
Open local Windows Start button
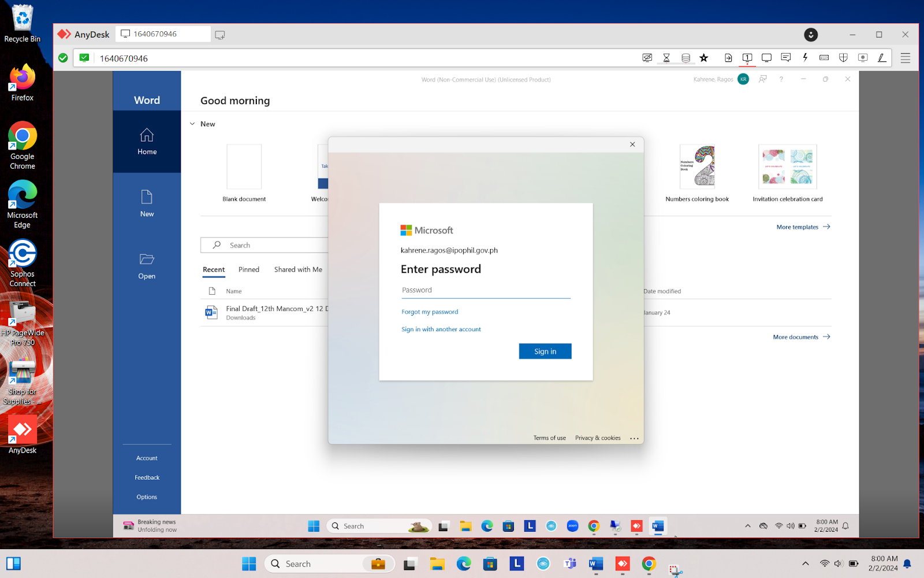(x=249, y=564)
